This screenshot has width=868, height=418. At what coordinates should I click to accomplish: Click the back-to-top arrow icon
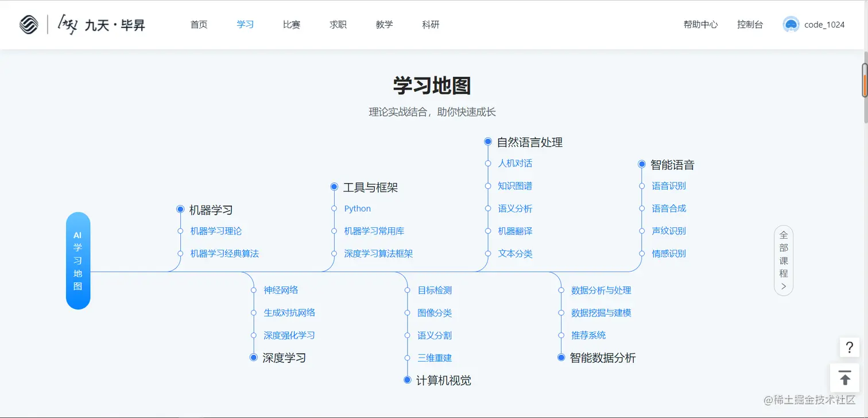[844, 378]
